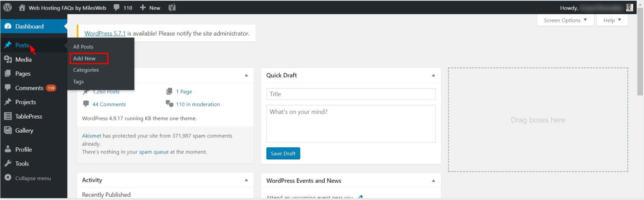Click the plus icon next to New

click(143, 8)
